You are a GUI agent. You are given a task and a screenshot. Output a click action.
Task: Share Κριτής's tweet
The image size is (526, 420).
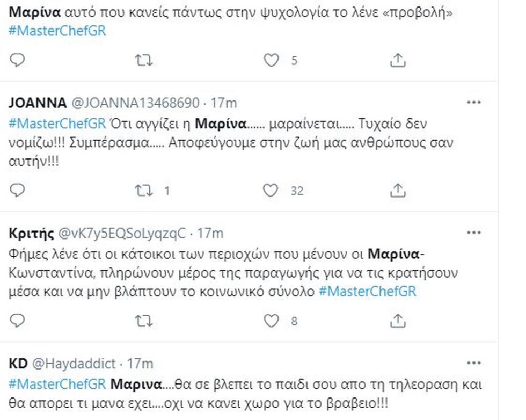pyautogui.click(x=398, y=321)
